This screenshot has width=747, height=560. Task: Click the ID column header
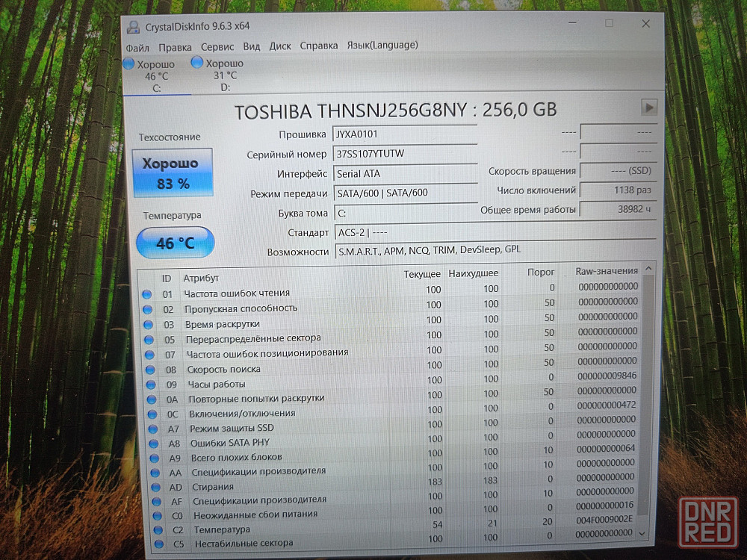pos(167,279)
